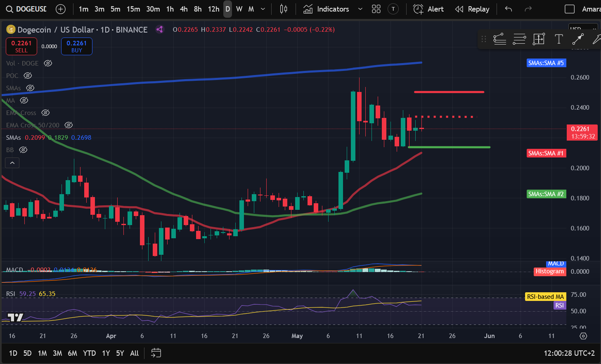Screen dimensions: 601x364
Task: Open the Go to date calendar icon
Action: 156,353
